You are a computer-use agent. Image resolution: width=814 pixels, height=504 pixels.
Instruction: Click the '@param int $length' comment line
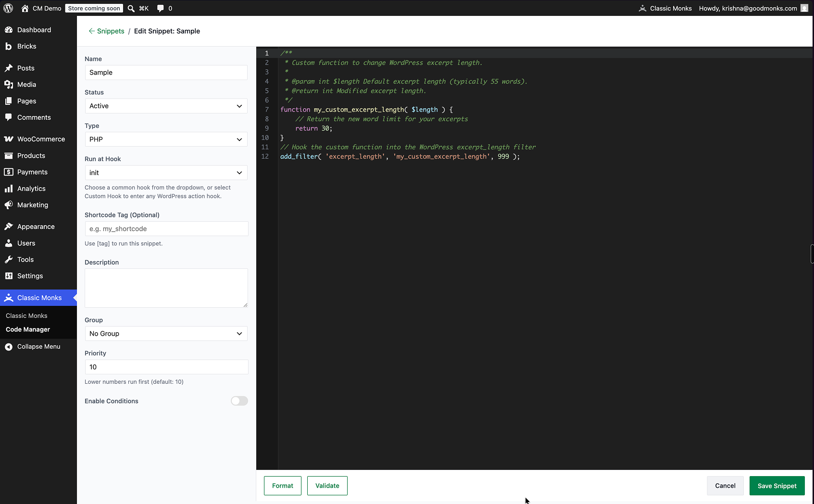[x=406, y=82]
